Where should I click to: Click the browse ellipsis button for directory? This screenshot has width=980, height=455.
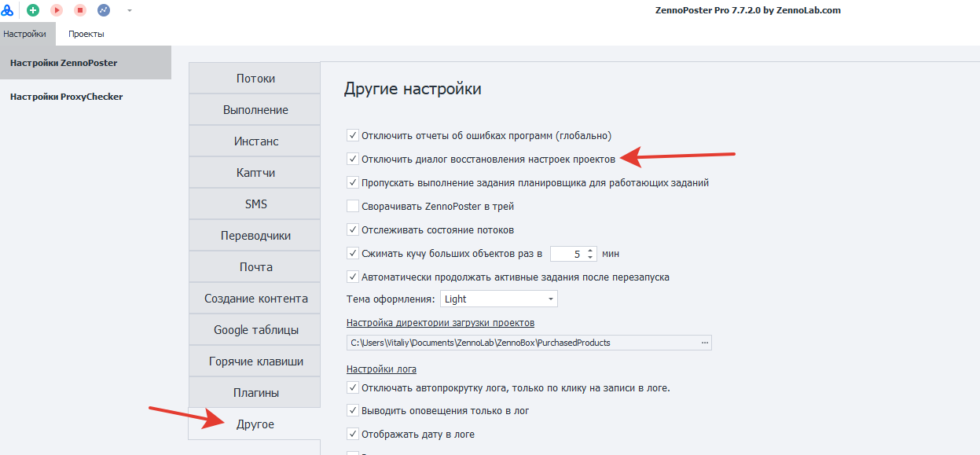tap(704, 343)
